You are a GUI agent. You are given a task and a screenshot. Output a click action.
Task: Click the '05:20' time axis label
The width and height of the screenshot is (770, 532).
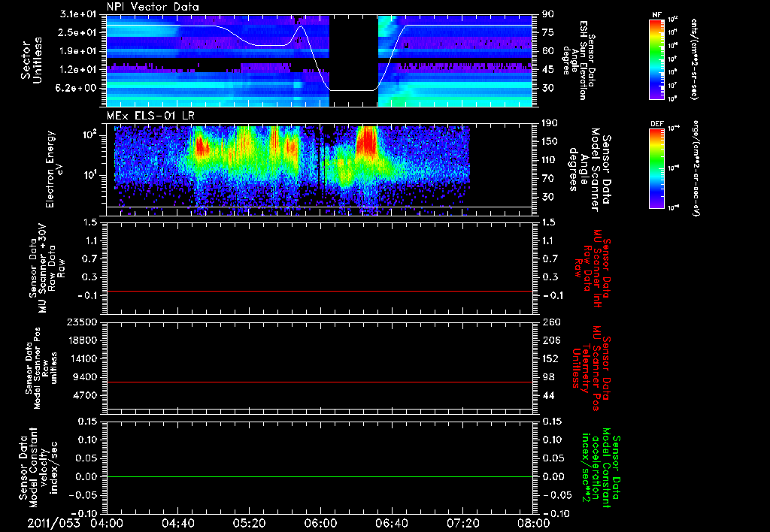249,523
